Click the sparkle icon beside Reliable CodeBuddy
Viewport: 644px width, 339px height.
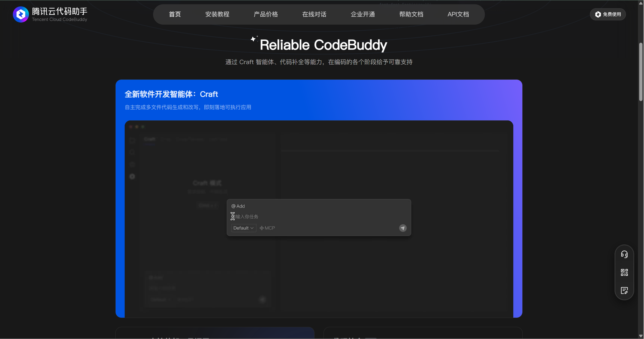coord(254,39)
